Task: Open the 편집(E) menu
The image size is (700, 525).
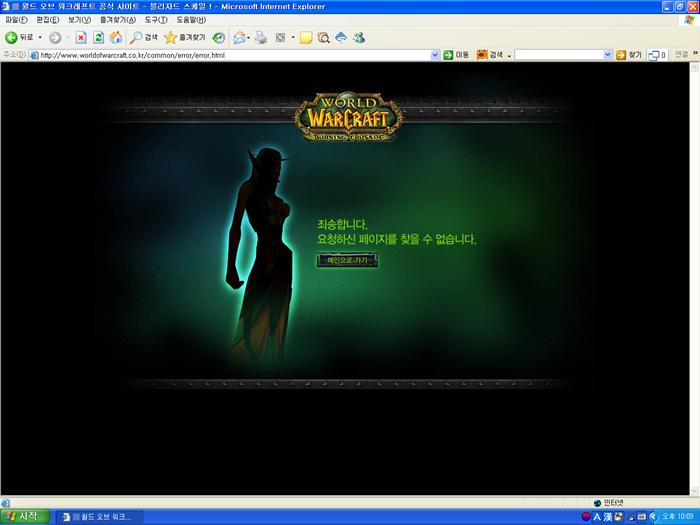Action: click(x=48, y=20)
